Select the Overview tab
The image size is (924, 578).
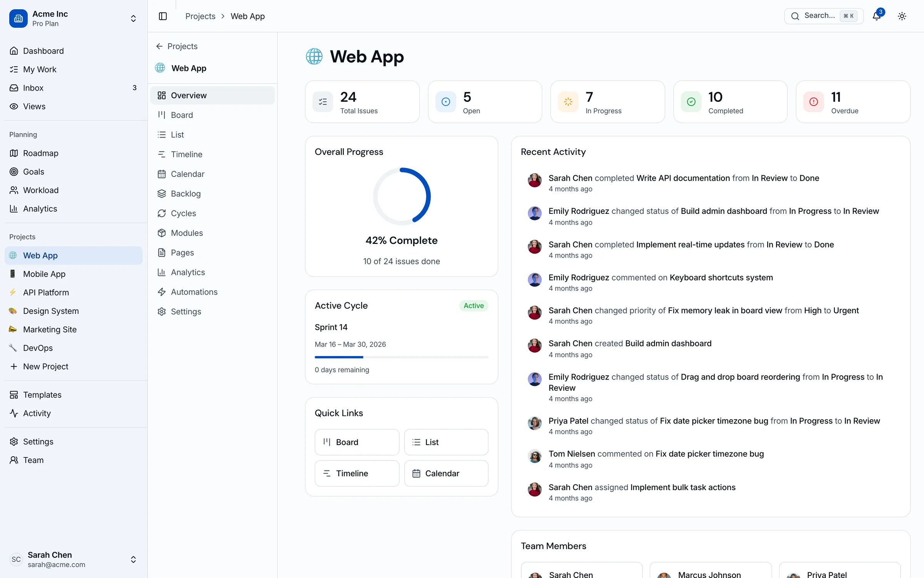(213, 95)
